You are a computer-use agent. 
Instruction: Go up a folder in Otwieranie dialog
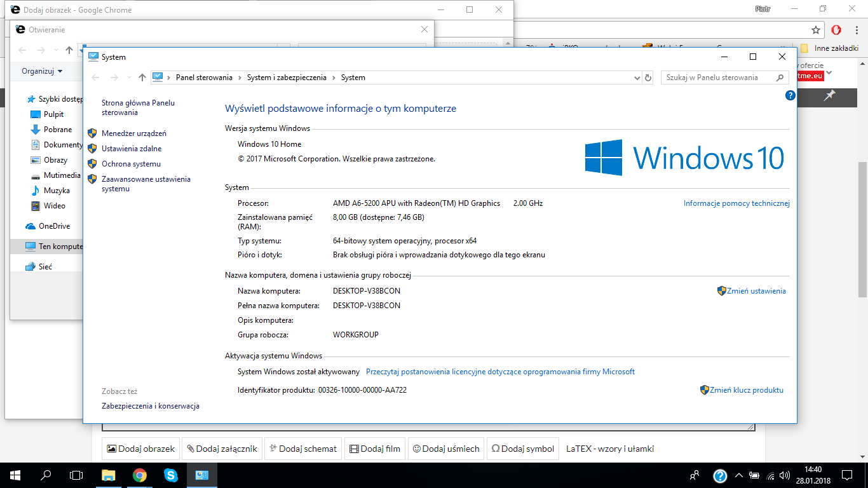coord(69,50)
